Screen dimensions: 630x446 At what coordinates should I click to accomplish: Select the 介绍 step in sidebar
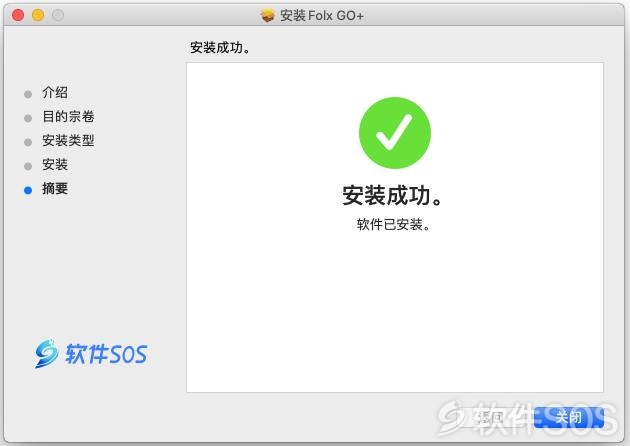pos(55,92)
